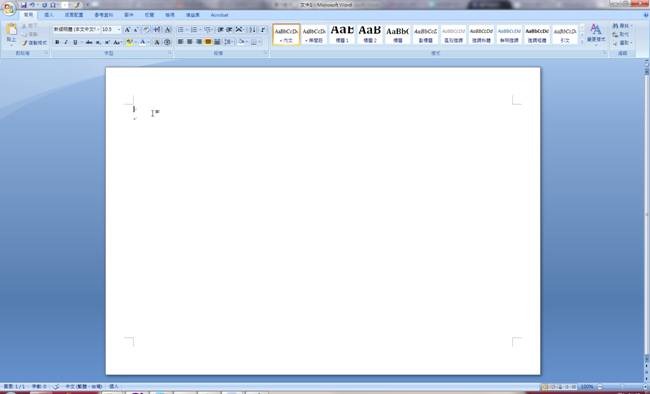Toggle Bold formatting
Viewport: 650px width, 394px height.
click(57, 42)
